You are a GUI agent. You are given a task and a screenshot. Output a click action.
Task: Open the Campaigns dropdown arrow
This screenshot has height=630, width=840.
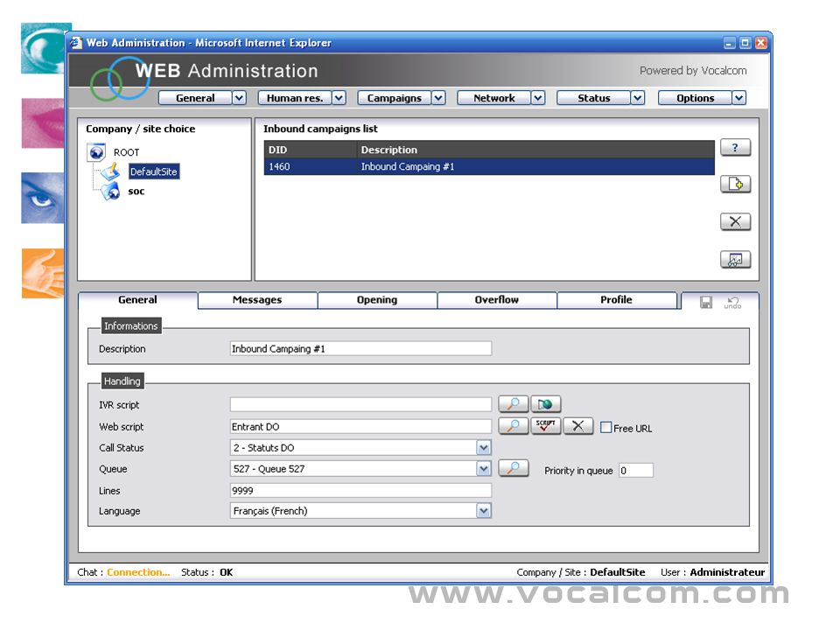(x=438, y=98)
